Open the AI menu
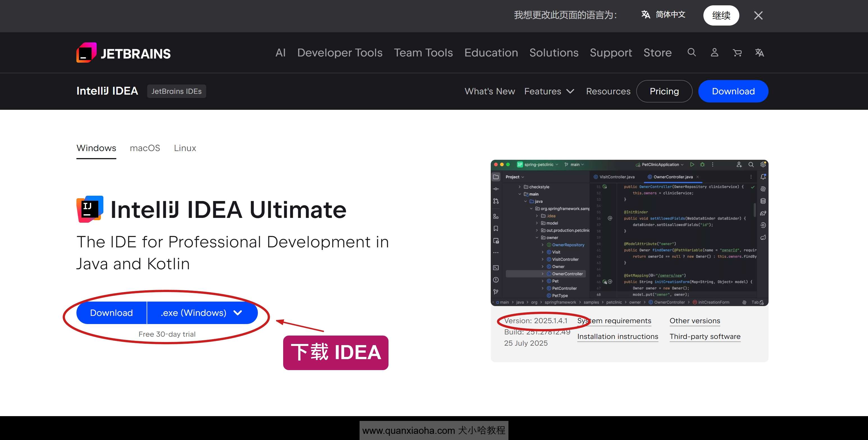 pos(280,53)
